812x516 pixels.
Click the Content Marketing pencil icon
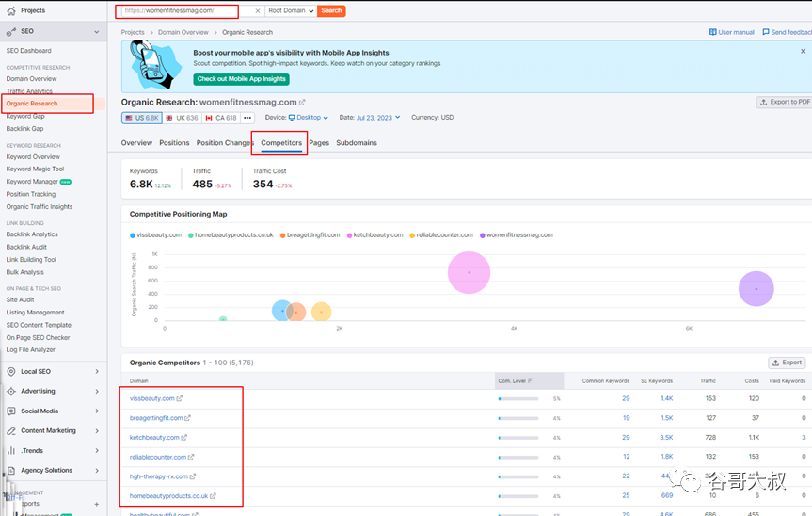pos(11,430)
